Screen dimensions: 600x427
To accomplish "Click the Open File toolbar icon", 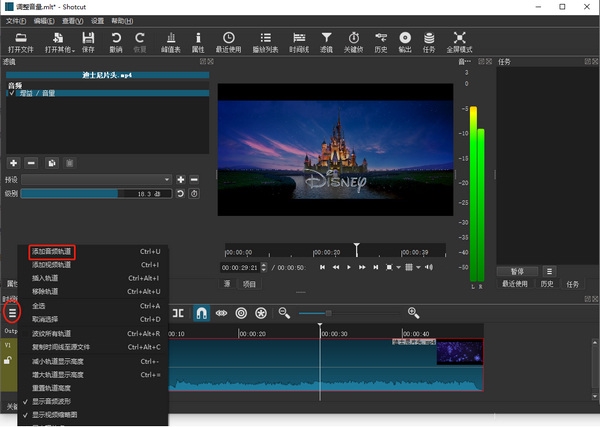I will pyautogui.click(x=20, y=39).
